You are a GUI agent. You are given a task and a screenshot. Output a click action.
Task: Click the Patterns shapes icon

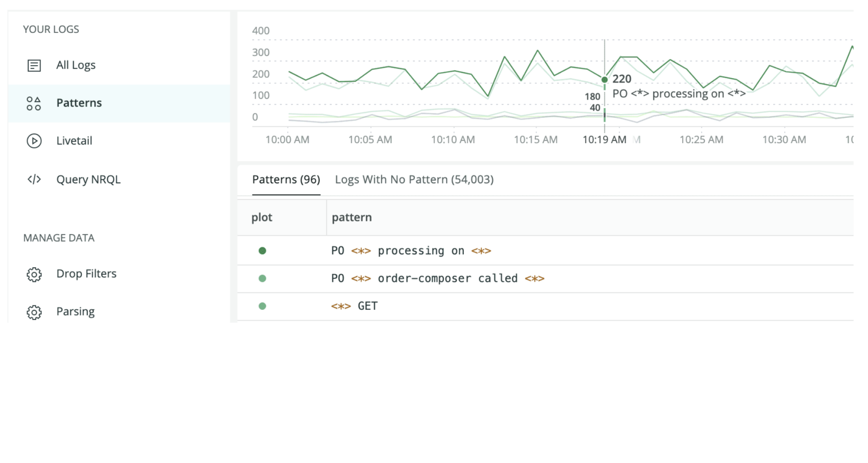34,103
